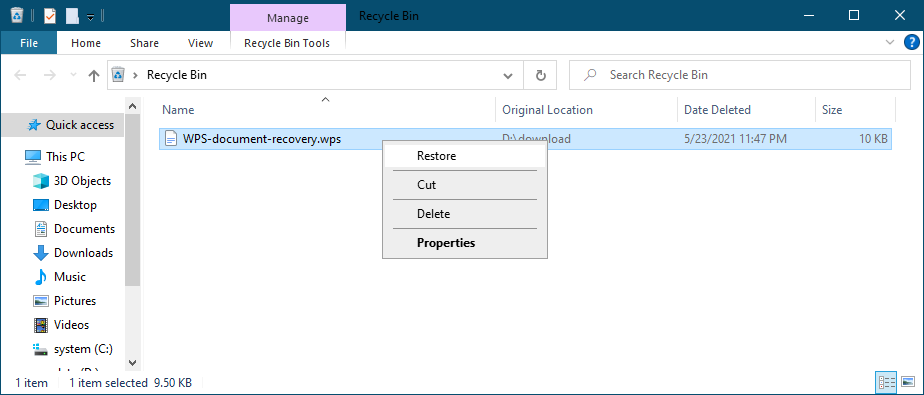The height and width of the screenshot is (395, 924).
Task: Click the Documents folder icon
Action: pos(40,229)
